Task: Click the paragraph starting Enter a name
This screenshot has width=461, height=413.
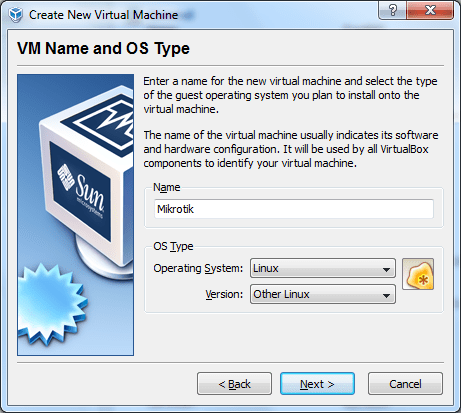Action: coord(290,95)
